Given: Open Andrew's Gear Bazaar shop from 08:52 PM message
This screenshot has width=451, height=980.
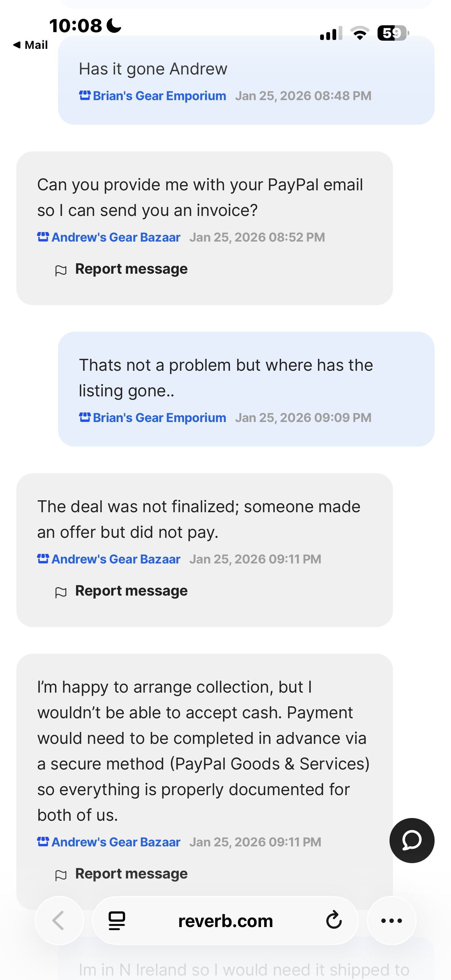Looking at the screenshot, I should (x=115, y=237).
